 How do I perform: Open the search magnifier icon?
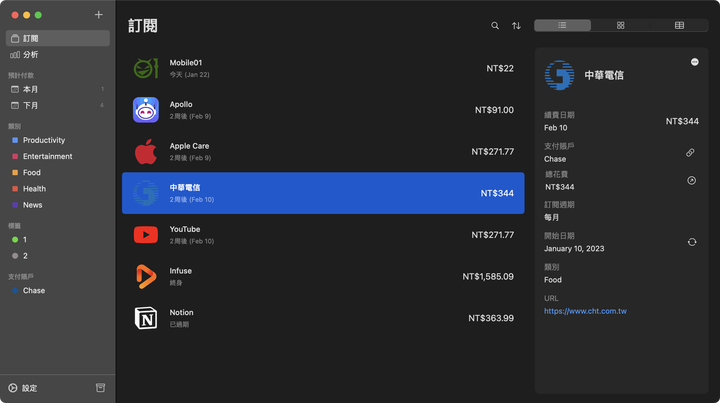495,26
